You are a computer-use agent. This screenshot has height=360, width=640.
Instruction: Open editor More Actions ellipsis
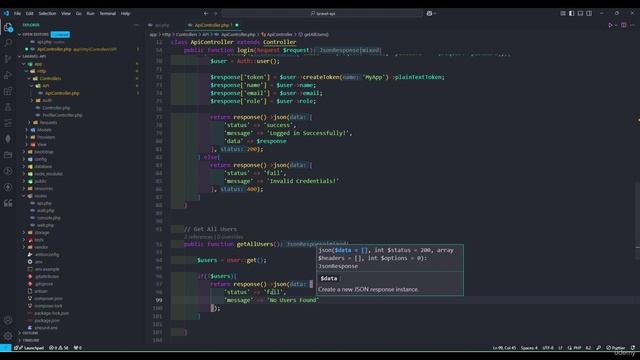point(632,25)
